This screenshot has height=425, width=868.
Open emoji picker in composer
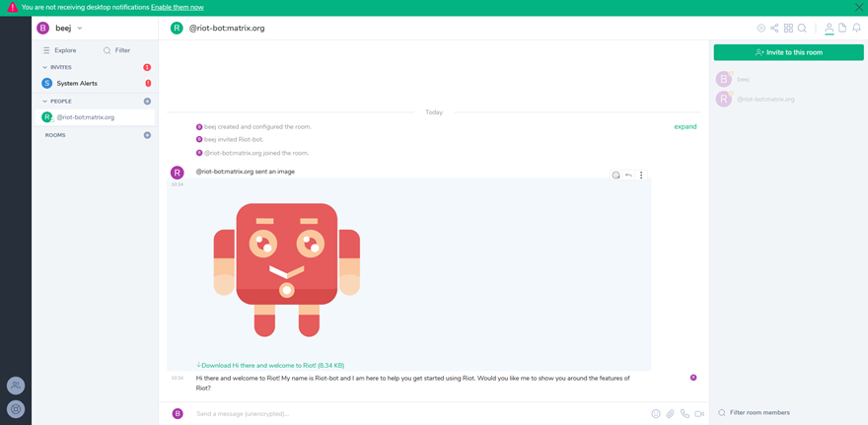coord(656,413)
